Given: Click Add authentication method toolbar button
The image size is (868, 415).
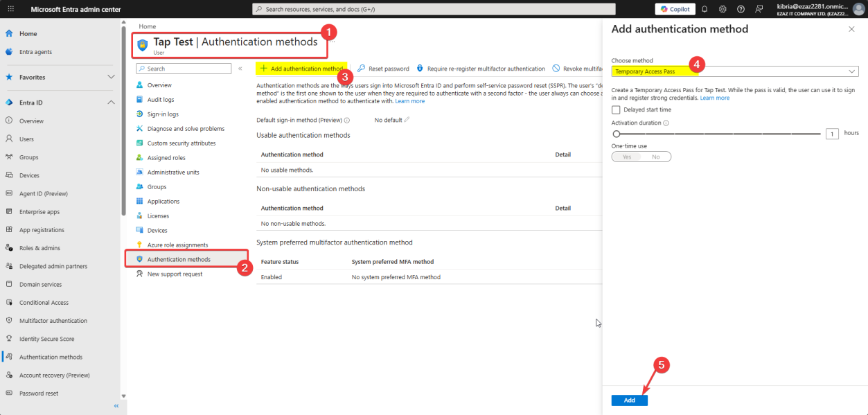Looking at the screenshot, I should coord(301,69).
